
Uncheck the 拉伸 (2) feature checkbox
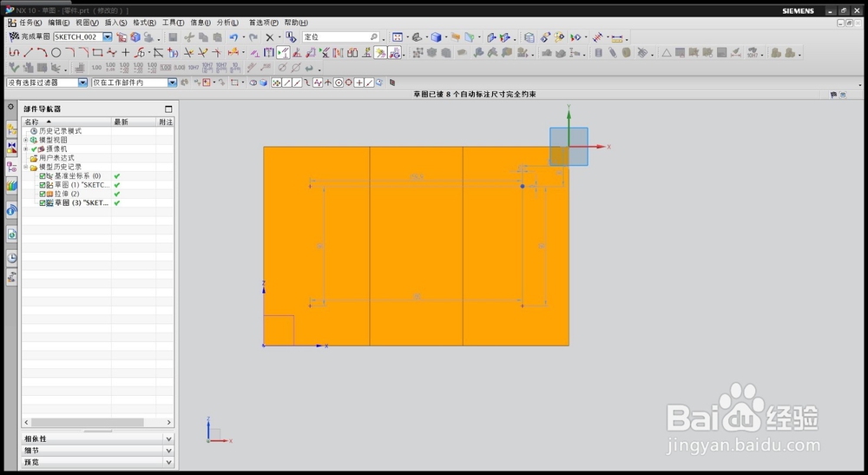(x=42, y=194)
